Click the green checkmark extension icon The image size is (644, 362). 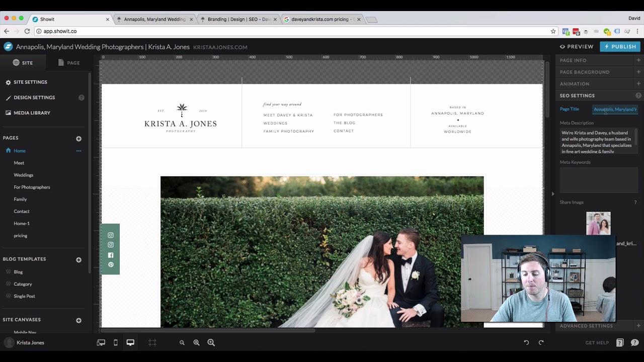tap(607, 31)
